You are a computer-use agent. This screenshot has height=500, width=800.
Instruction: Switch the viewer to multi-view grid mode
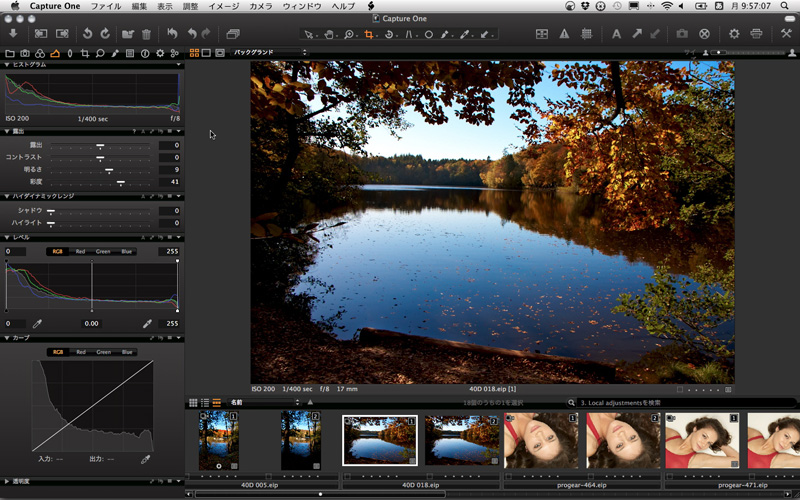point(194,52)
